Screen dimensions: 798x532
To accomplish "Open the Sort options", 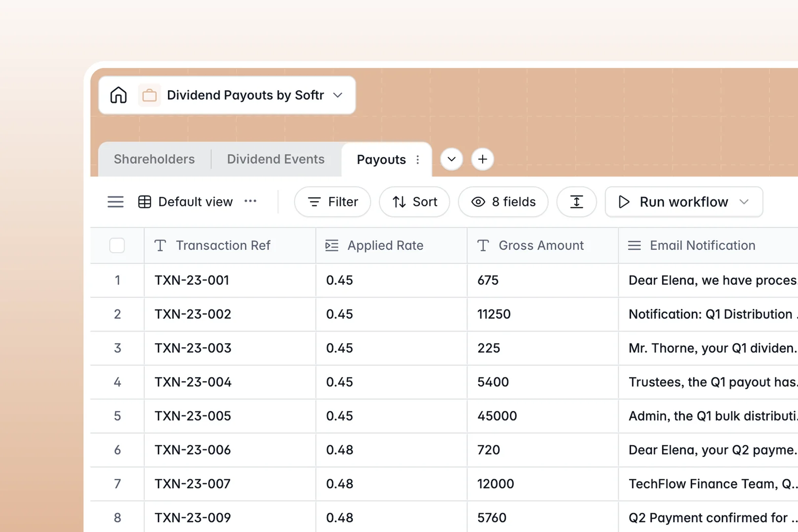I will (414, 202).
